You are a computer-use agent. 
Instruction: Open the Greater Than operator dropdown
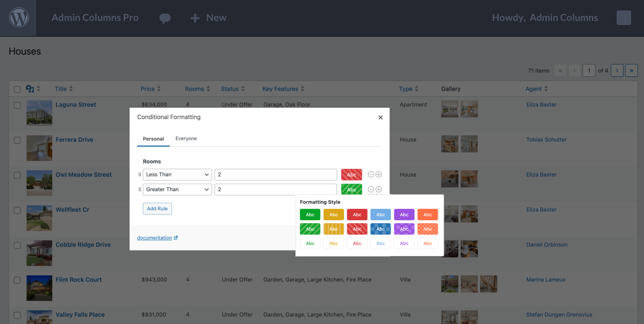[x=177, y=189]
